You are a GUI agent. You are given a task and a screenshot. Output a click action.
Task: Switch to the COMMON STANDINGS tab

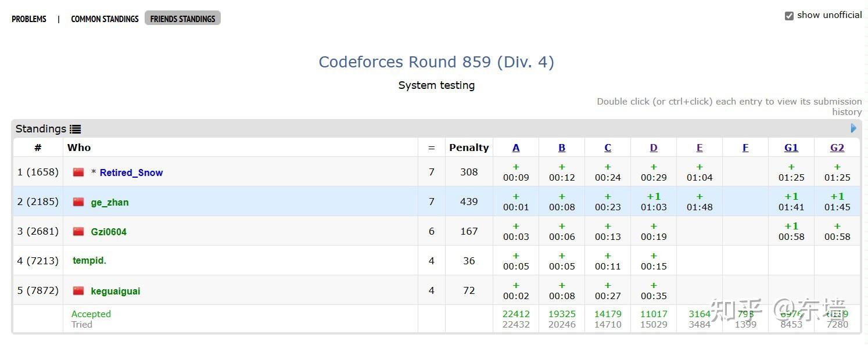[105, 19]
